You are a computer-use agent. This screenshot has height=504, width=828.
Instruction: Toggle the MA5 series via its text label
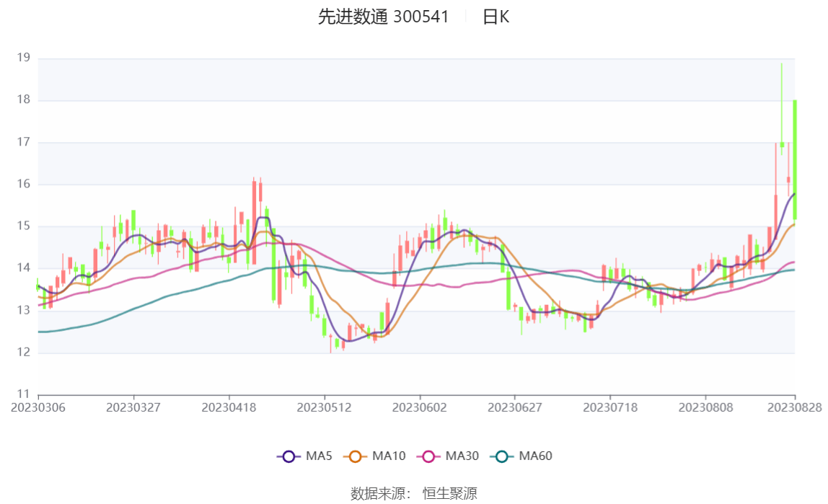click(318, 456)
